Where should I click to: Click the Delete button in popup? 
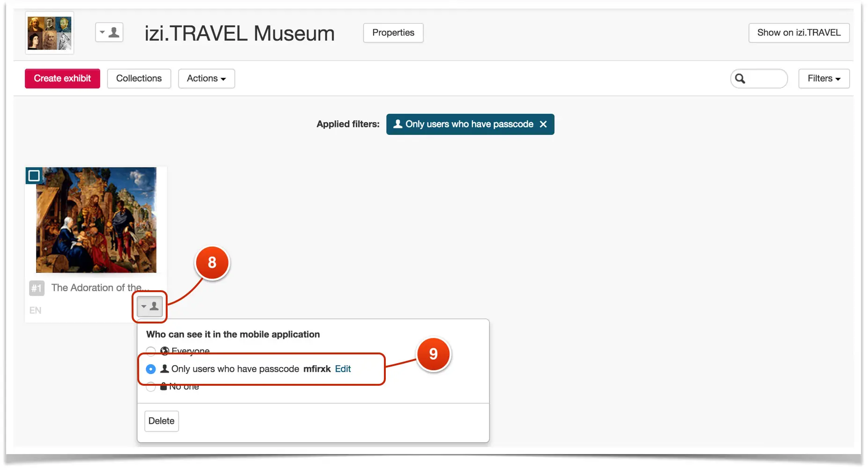162,421
